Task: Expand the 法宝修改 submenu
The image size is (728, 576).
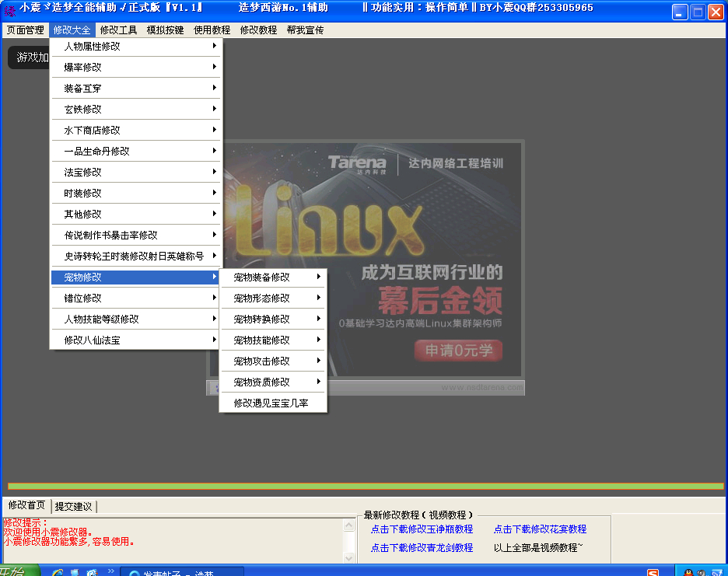Action: (136, 173)
